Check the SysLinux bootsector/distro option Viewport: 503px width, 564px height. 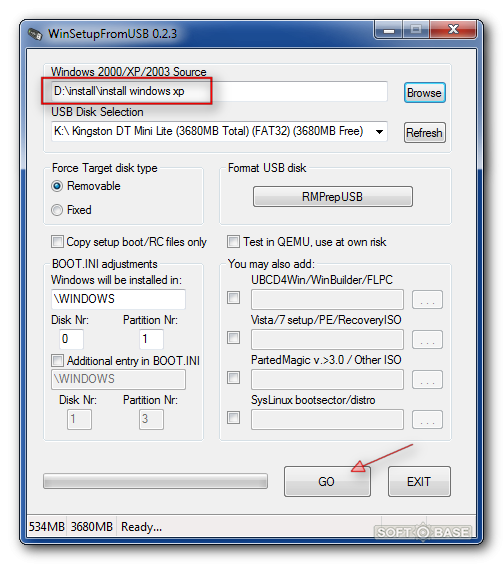pos(234,418)
